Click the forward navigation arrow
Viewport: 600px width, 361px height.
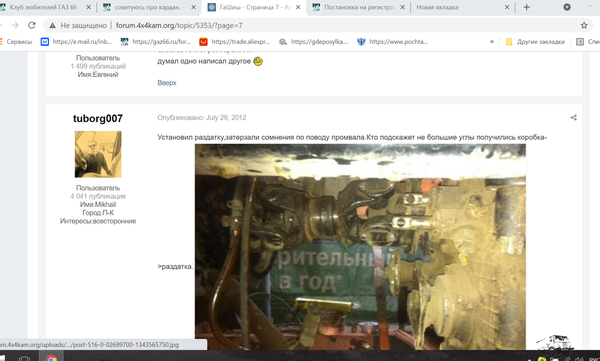[15, 25]
